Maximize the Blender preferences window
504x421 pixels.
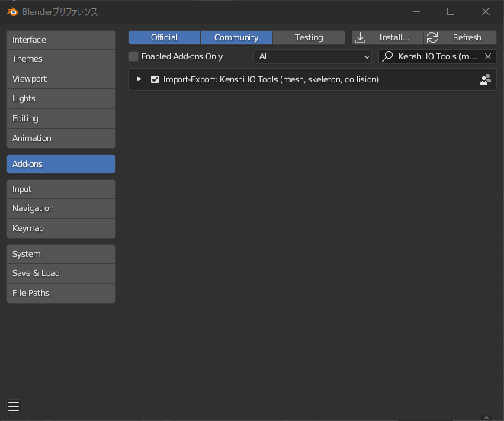451,12
